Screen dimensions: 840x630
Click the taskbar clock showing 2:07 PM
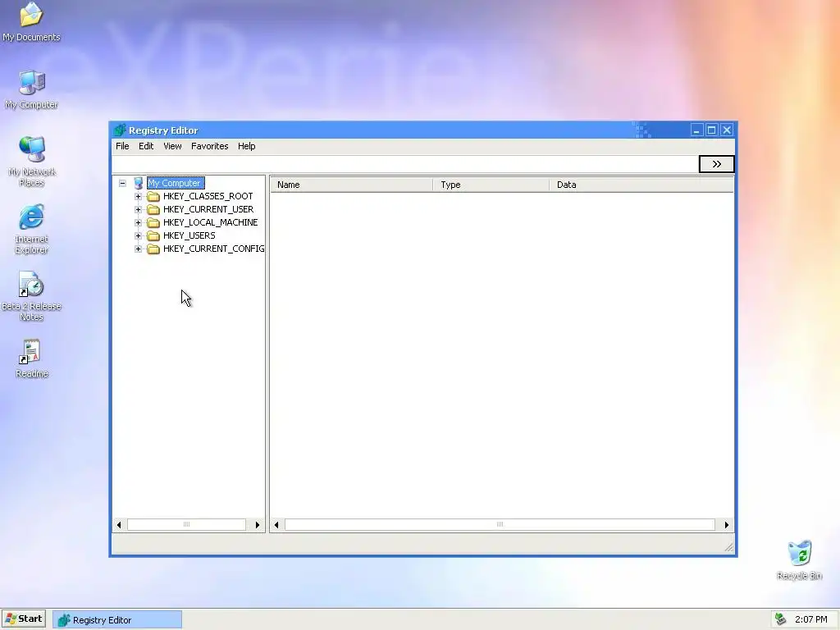tap(811, 620)
